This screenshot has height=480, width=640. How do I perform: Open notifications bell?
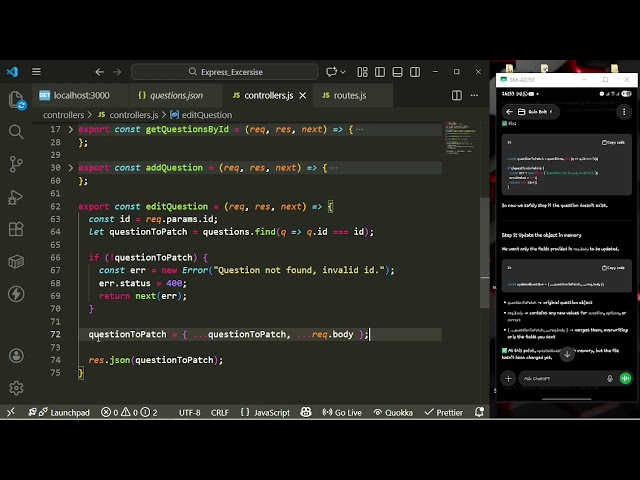coord(479,412)
